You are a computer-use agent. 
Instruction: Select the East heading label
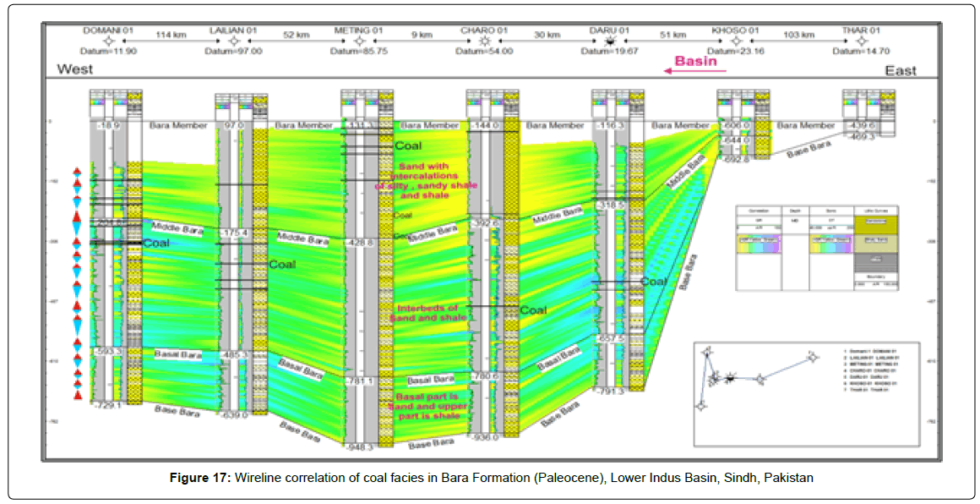pos(901,71)
